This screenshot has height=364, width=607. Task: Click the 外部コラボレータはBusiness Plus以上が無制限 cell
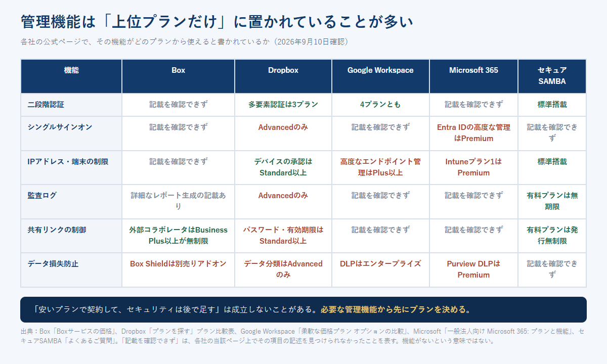pyautogui.click(x=178, y=236)
